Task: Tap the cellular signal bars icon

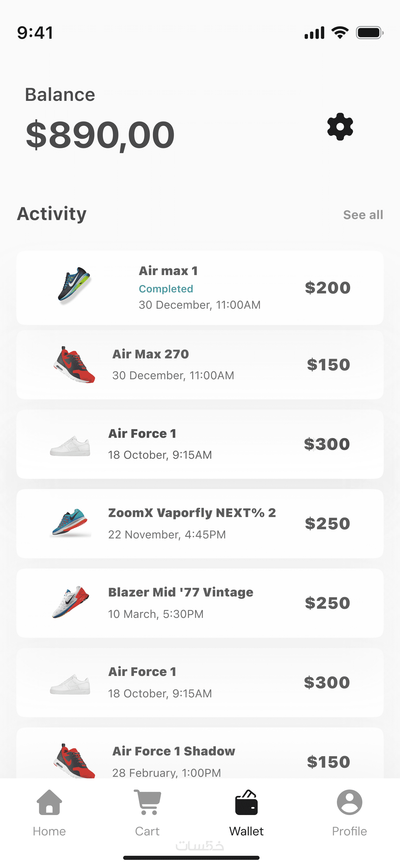Action: [314, 33]
